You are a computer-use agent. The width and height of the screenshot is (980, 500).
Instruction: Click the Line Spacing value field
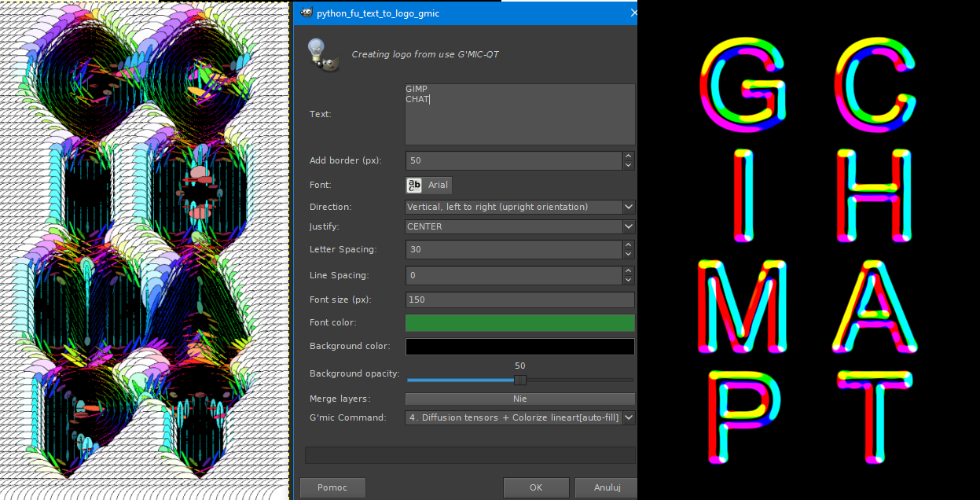513,275
